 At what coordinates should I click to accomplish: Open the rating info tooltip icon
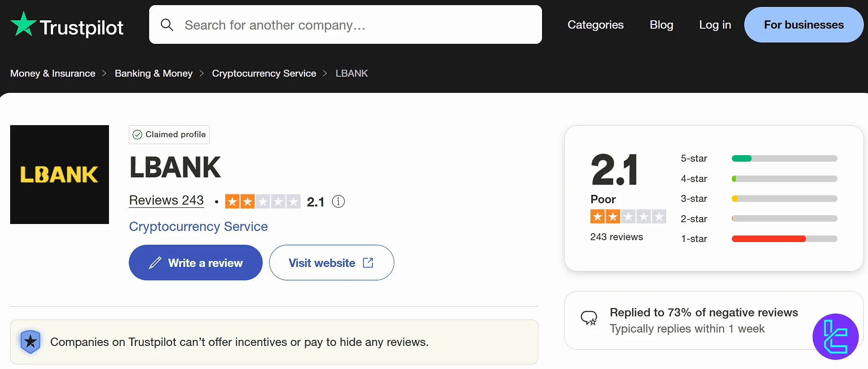338,201
